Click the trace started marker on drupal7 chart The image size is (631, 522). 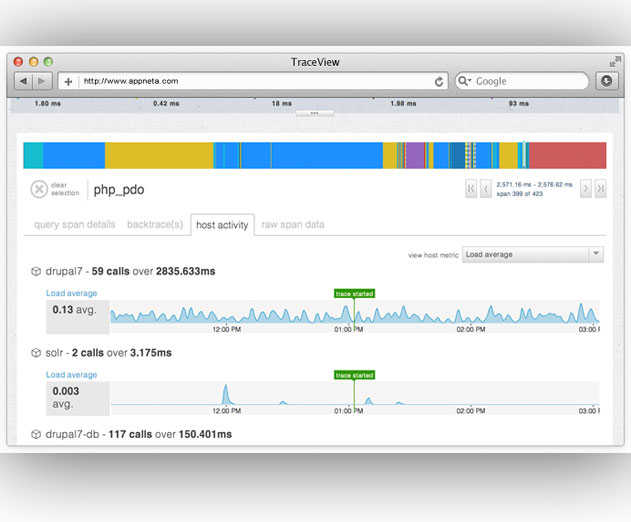[x=355, y=294]
